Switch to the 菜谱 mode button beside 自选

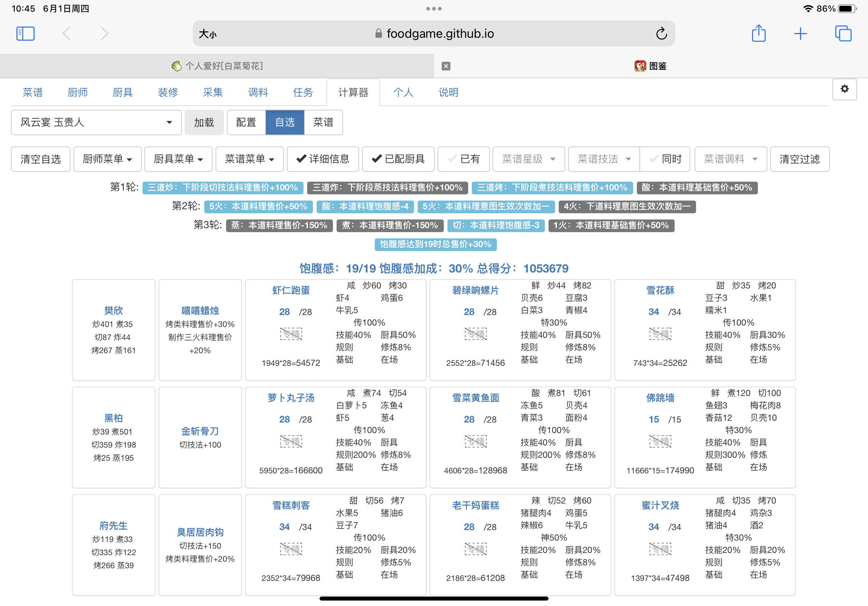coord(323,122)
